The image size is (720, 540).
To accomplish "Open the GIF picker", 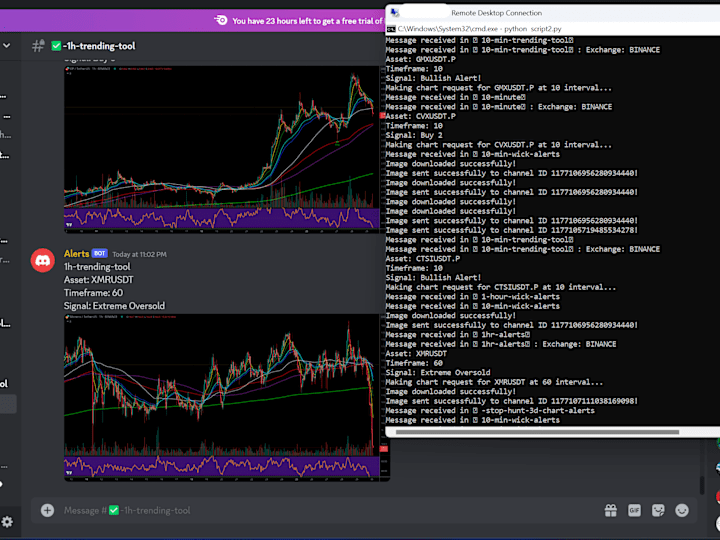I will pyautogui.click(x=634, y=510).
